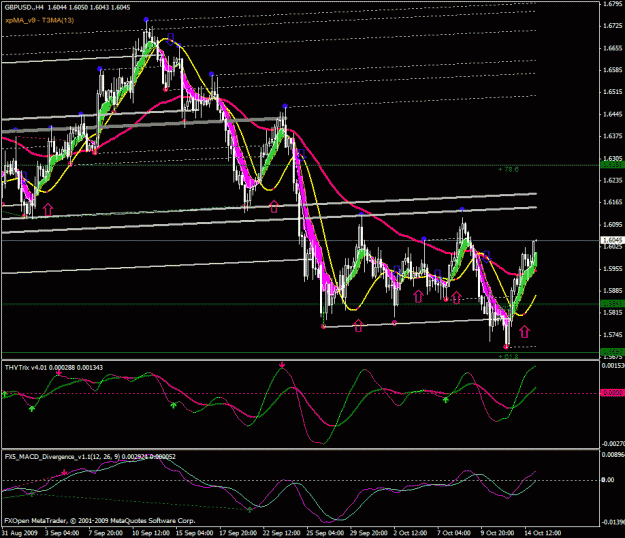Click the 1.6725 price axis label
Viewport: 625px width, 538px height.
coord(612,26)
